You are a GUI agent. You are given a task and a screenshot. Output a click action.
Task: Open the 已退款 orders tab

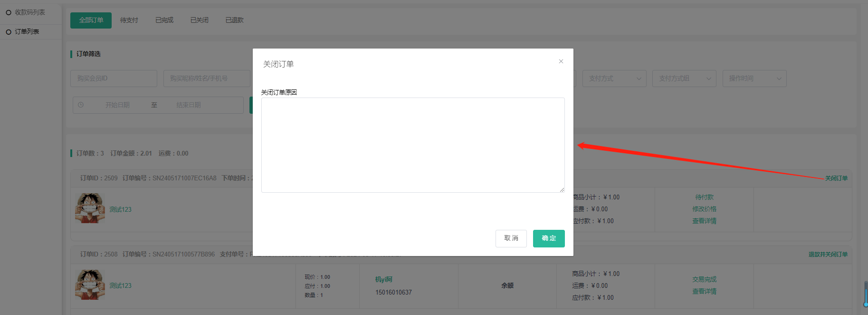[x=234, y=20]
